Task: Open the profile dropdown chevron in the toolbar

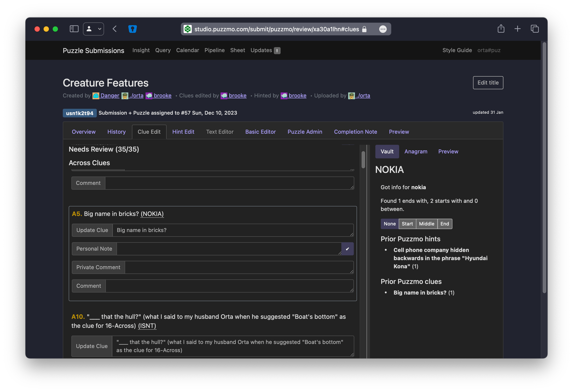Action: 100,29
